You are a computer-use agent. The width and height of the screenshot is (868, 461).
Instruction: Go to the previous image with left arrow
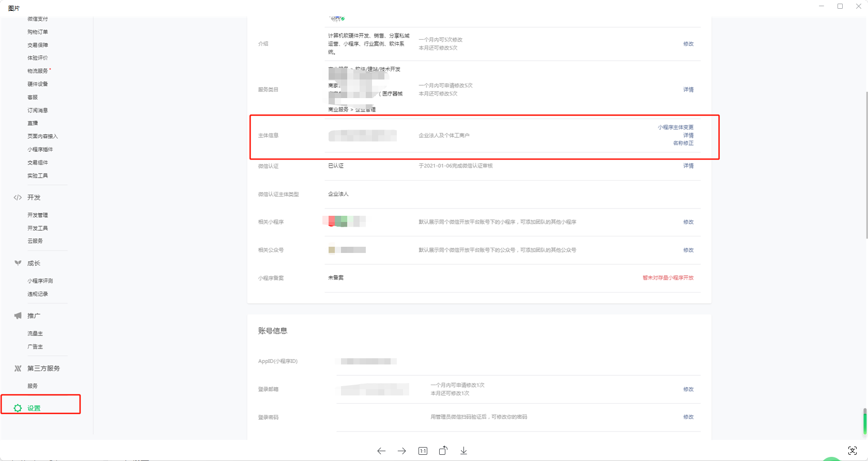pos(381,451)
